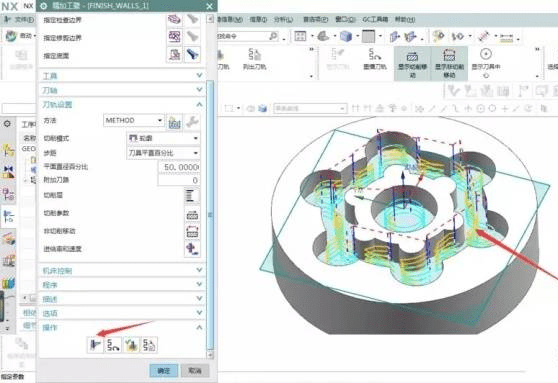This screenshot has width=558, height=383.
Task: Open the METHOD dropdown
Action: point(134,121)
